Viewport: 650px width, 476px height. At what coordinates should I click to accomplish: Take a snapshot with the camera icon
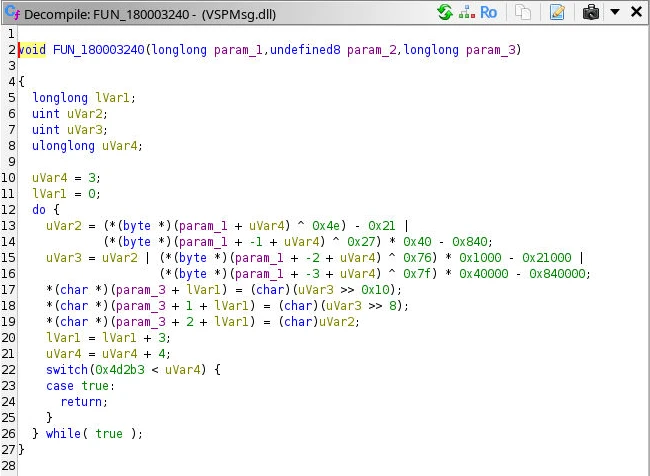[x=591, y=12]
